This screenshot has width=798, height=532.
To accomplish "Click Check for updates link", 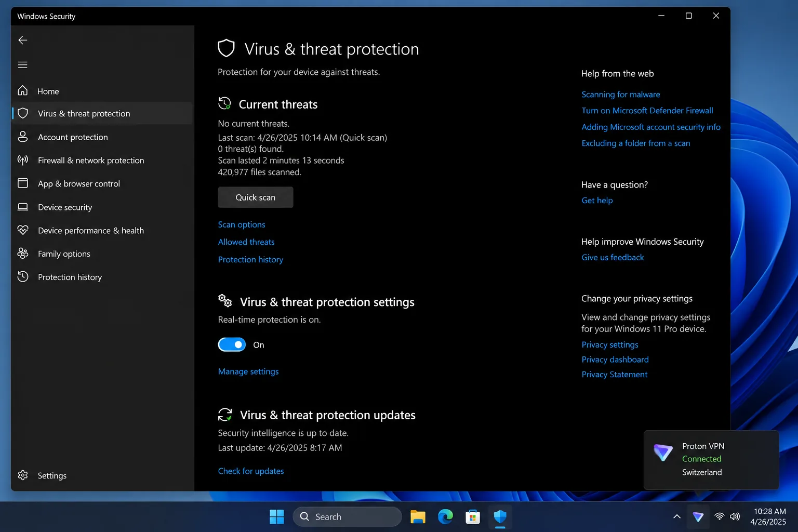I will (251, 471).
